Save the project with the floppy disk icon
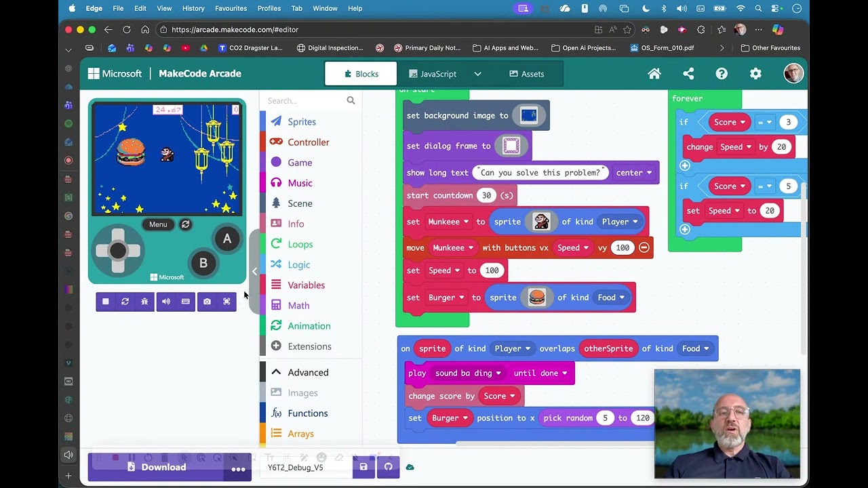Image resolution: width=868 pixels, height=488 pixels. coord(363,467)
